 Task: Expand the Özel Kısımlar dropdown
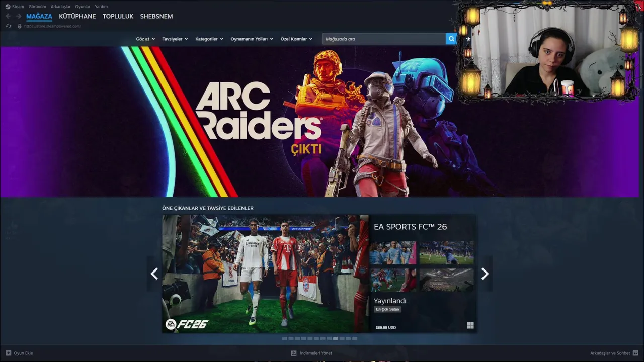point(296,39)
